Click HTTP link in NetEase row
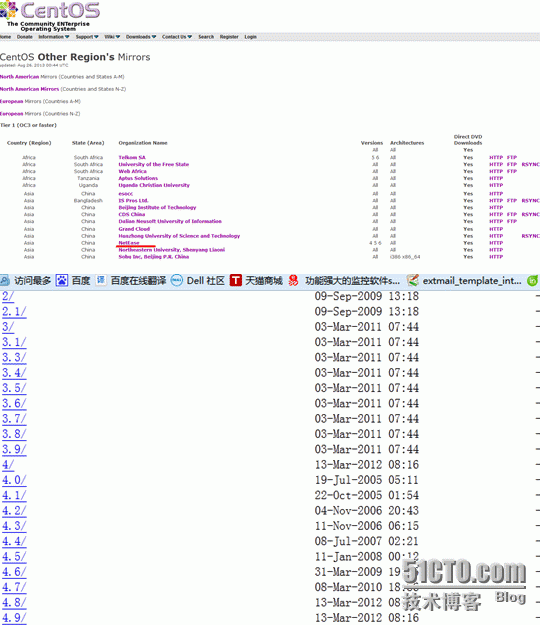Image resolution: width=540 pixels, height=625 pixels. coord(496,243)
